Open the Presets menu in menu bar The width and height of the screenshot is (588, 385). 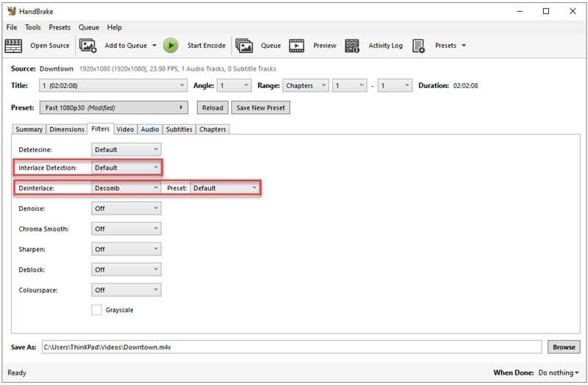[60, 27]
